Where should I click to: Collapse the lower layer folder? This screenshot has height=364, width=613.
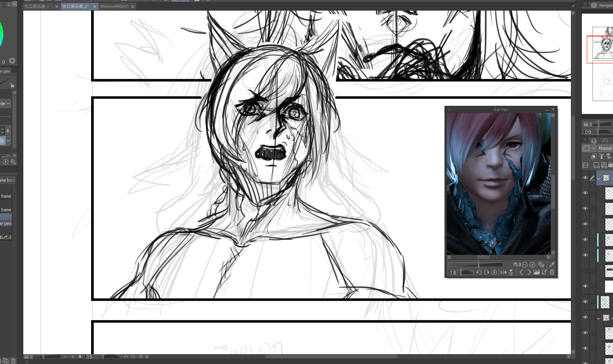pos(599,318)
